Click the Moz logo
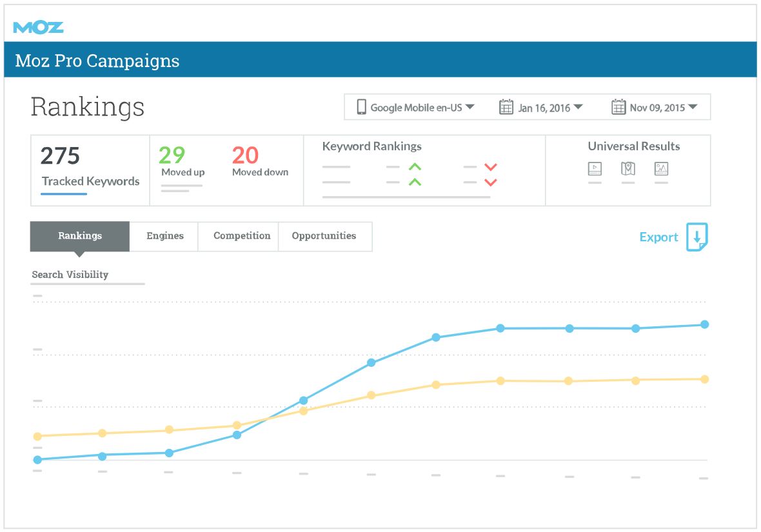 [x=38, y=27]
